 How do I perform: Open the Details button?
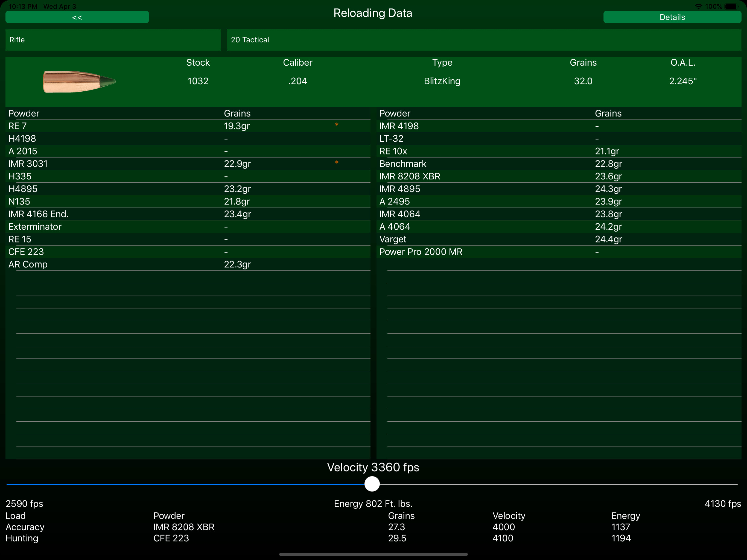[x=672, y=17]
